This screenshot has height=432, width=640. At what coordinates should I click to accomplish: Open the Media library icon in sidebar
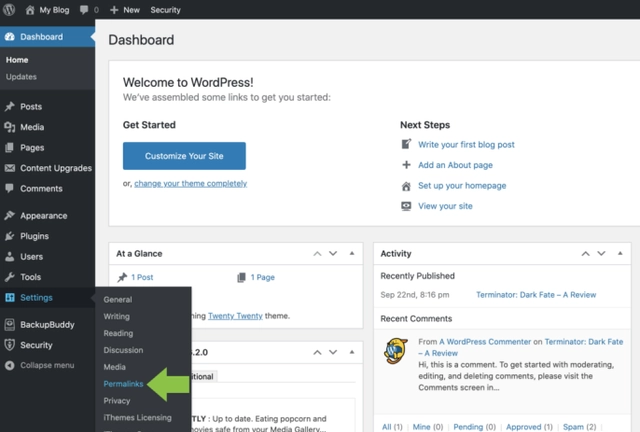click(10, 127)
